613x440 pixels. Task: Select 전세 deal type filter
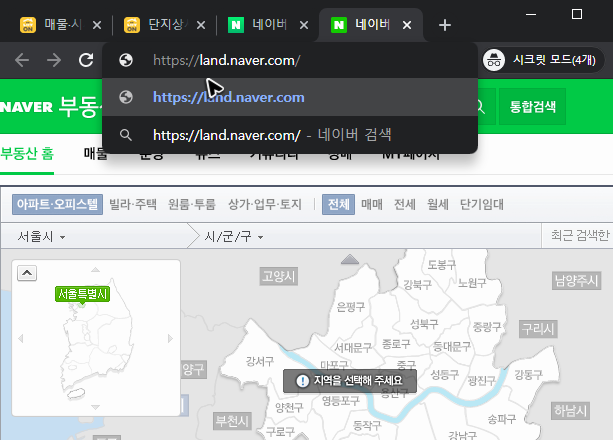[405, 204]
